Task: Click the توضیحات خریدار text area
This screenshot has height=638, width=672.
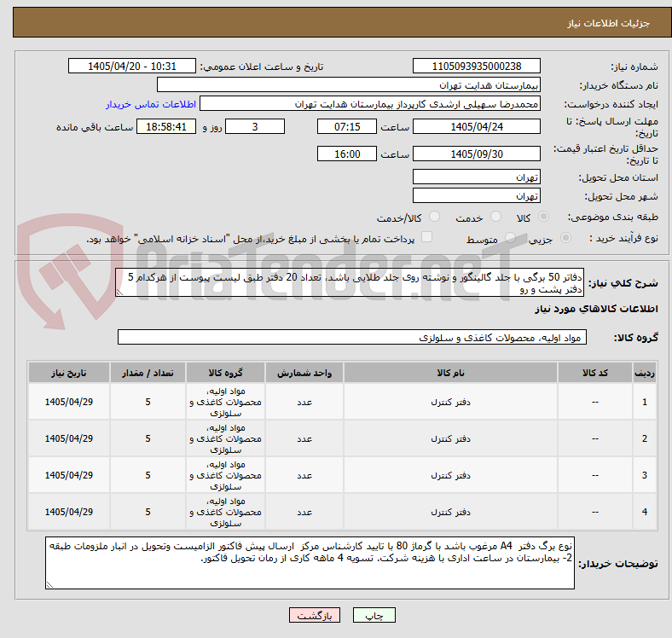Action: tap(310, 563)
